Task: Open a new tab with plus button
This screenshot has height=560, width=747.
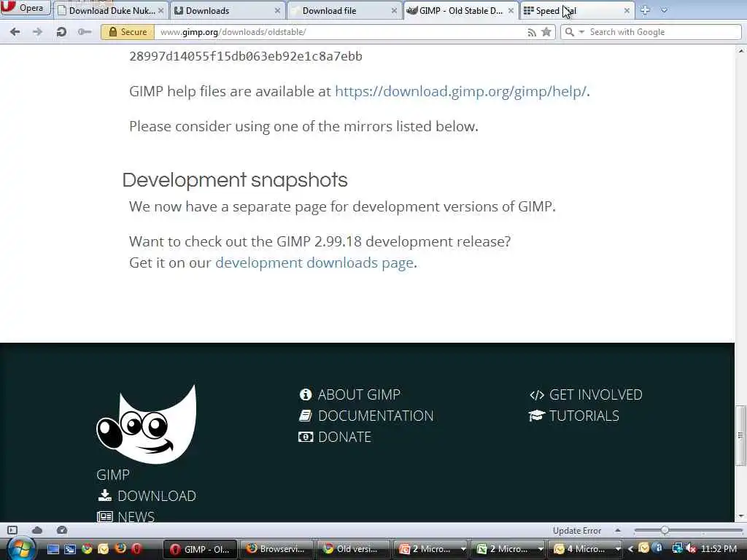Action: (645, 10)
